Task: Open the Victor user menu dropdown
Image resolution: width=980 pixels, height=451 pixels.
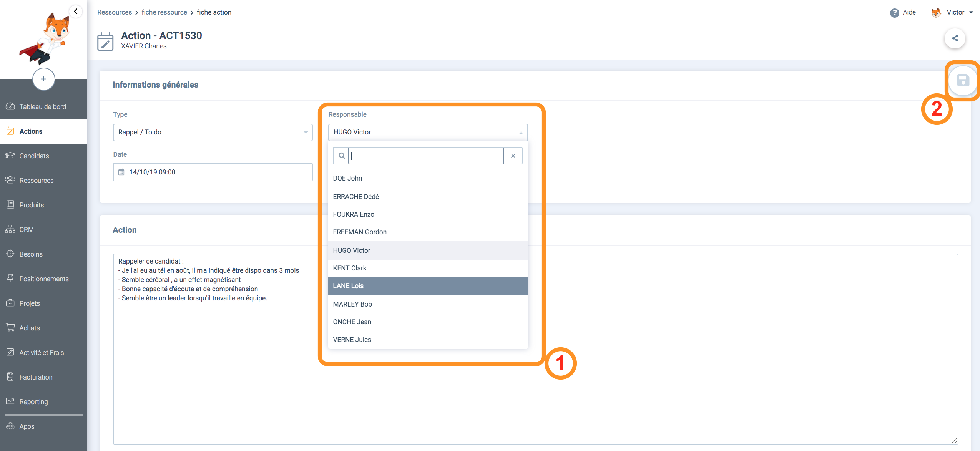Action: click(x=960, y=12)
